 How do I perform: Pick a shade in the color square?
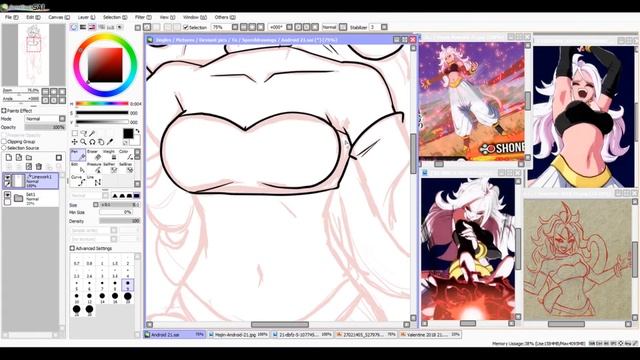coord(105,65)
